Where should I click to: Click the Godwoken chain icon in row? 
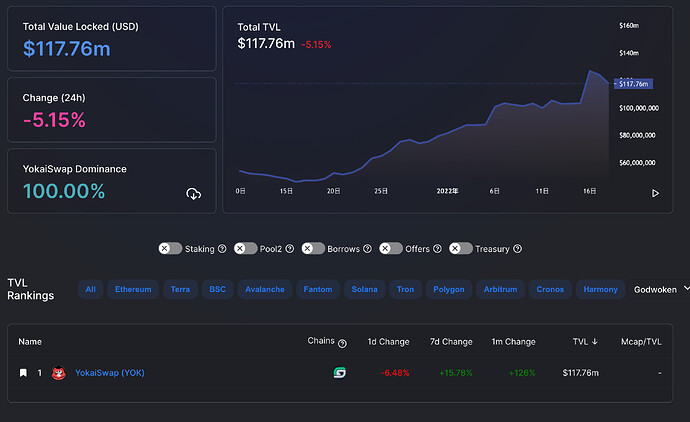(339, 373)
